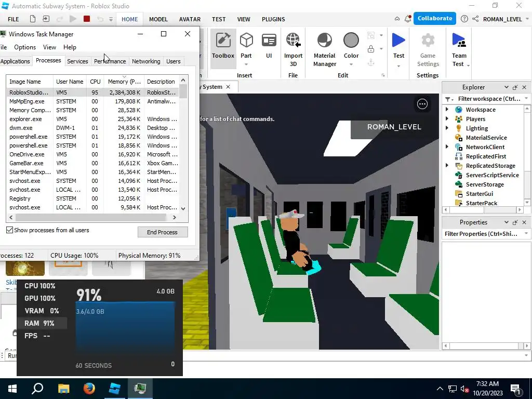This screenshot has width=532, height=399.
Task: Select StarterGui in Explorer
Action: 479,194
